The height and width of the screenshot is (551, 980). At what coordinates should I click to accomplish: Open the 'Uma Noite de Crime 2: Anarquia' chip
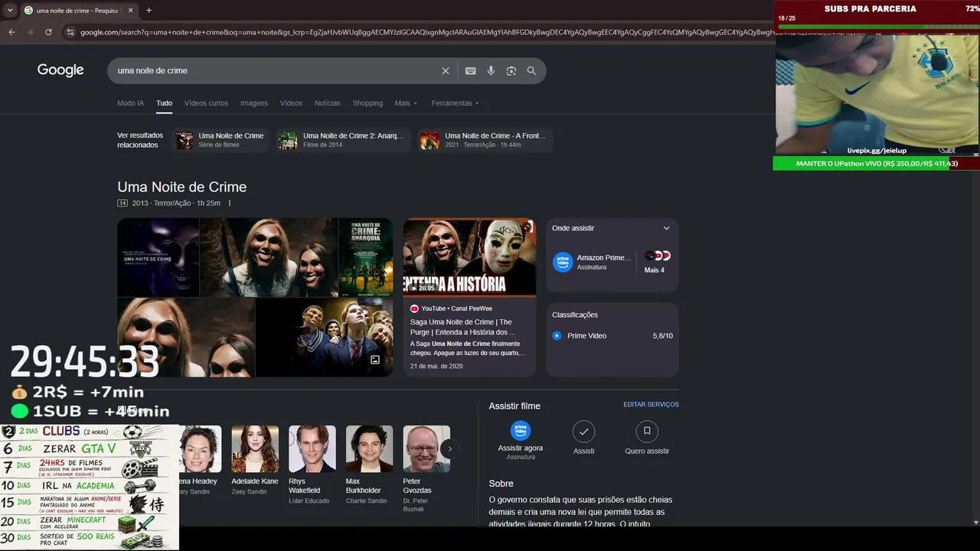(x=344, y=140)
